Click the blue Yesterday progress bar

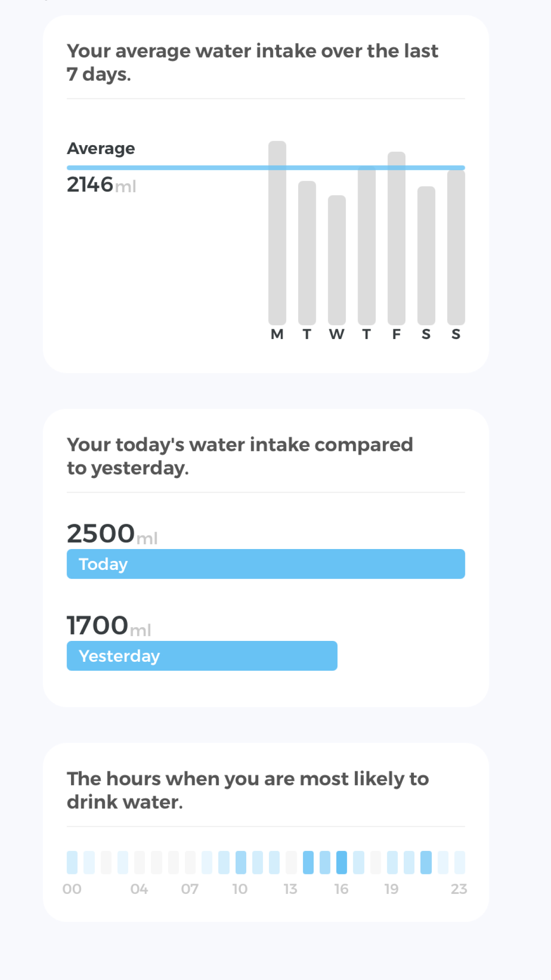(202, 656)
